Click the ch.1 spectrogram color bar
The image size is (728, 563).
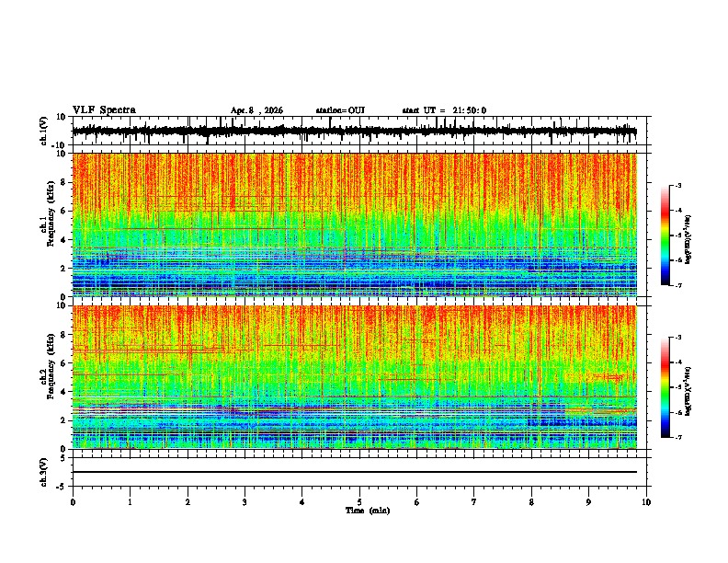tap(665, 236)
